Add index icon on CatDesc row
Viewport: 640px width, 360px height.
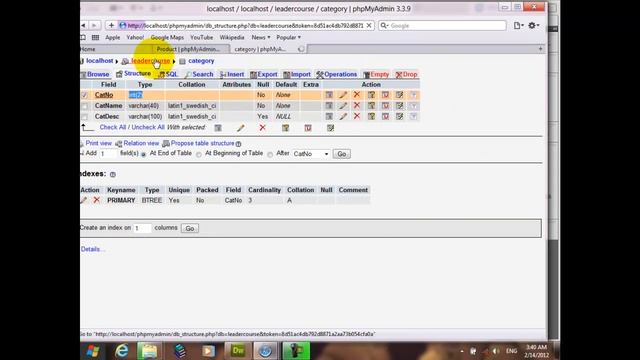coord(399,116)
